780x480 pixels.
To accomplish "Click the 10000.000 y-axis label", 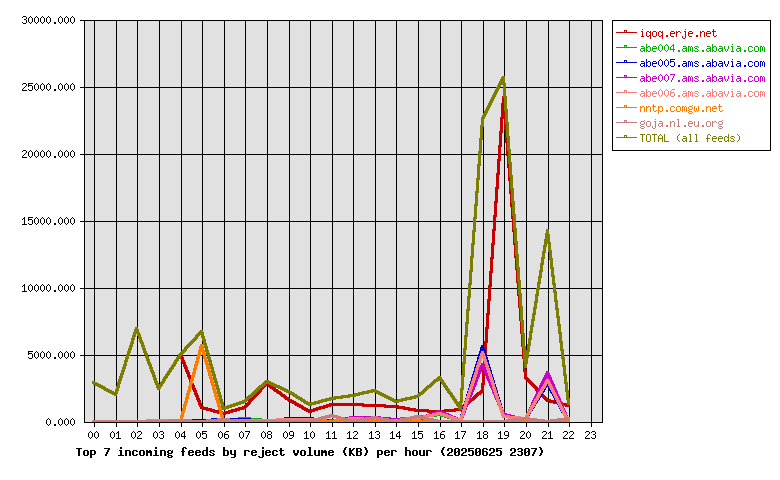I will pyautogui.click(x=49, y=288).
